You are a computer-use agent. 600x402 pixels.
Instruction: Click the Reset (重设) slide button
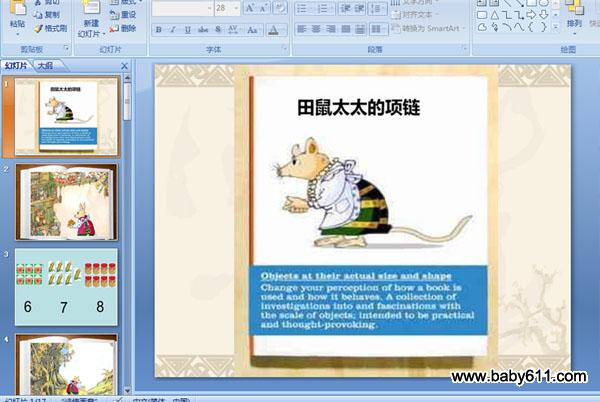[123, 15]
